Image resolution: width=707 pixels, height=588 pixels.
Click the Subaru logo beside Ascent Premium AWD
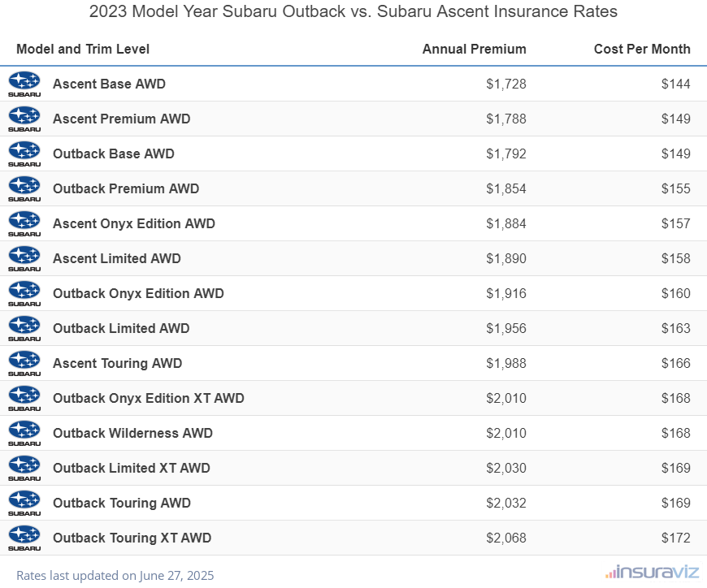click(x=24, y=119)
